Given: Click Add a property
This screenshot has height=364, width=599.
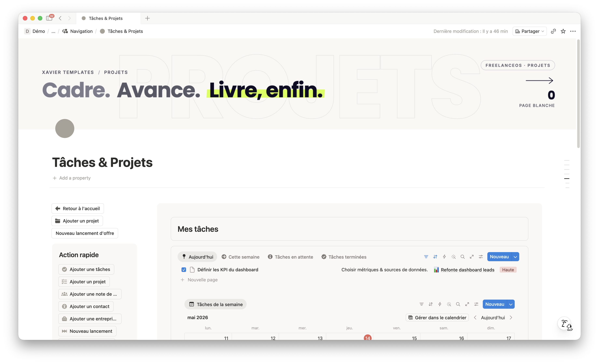Looking at the screenshot, I should [72, 178].
